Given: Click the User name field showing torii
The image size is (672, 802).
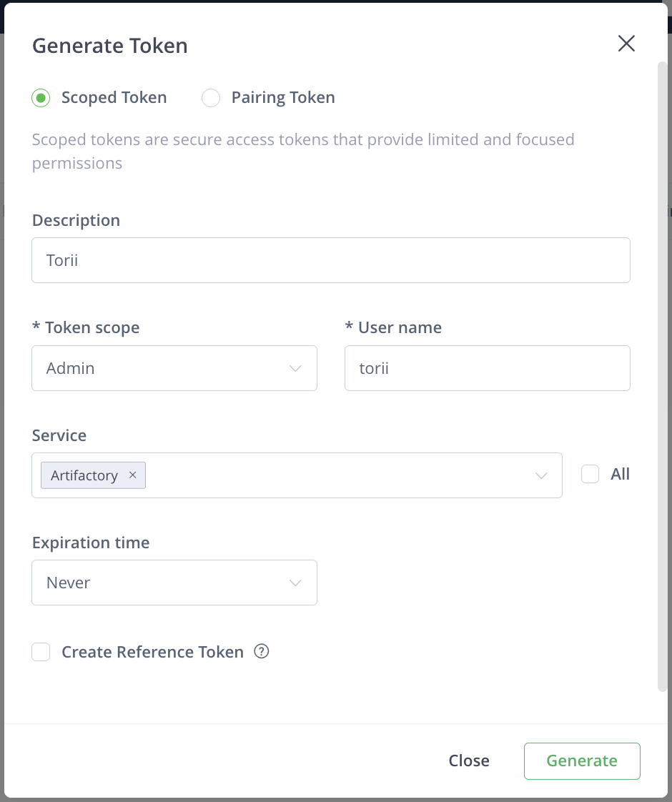Looking at the screenshot, I should (x=487, y=368).
